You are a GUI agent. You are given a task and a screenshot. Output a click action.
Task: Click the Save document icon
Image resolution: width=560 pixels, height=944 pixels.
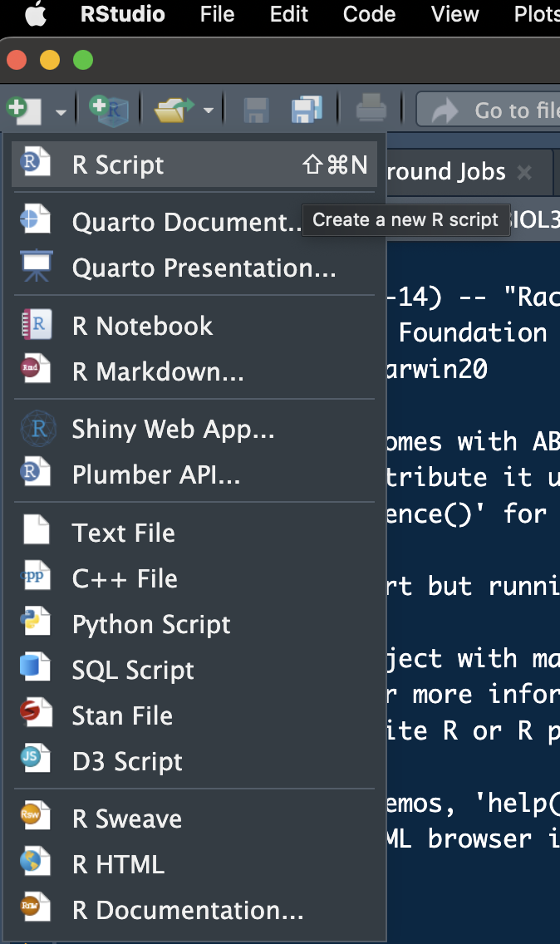(256, 111)
